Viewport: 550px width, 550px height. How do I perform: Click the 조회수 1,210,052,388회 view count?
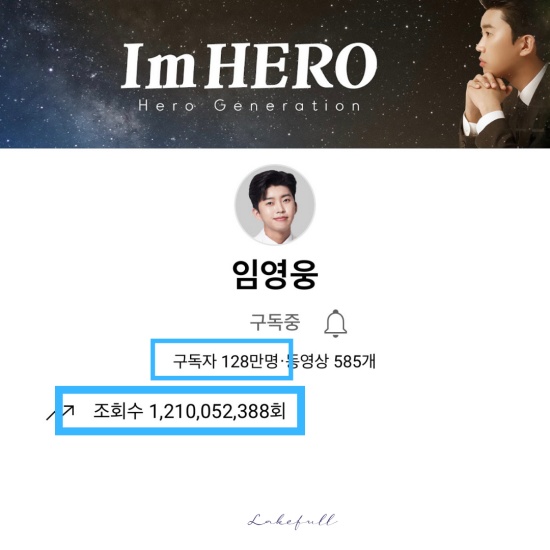tap(189, 411)
